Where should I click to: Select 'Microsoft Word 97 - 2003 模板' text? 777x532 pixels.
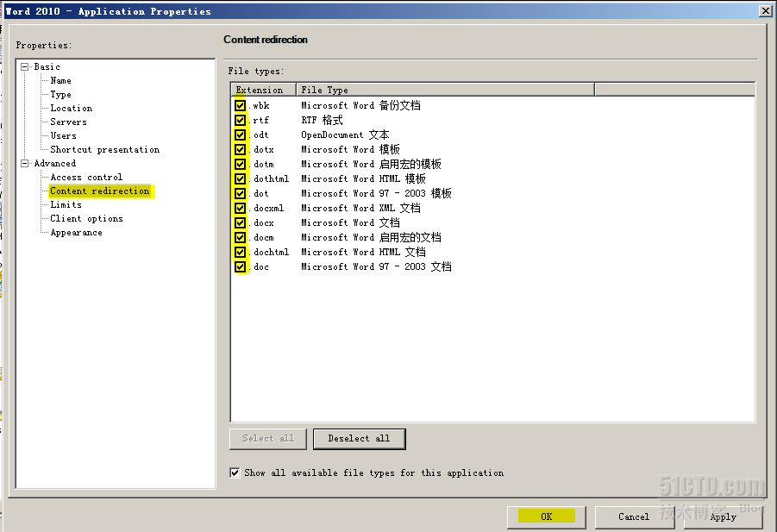pos(377,194)
